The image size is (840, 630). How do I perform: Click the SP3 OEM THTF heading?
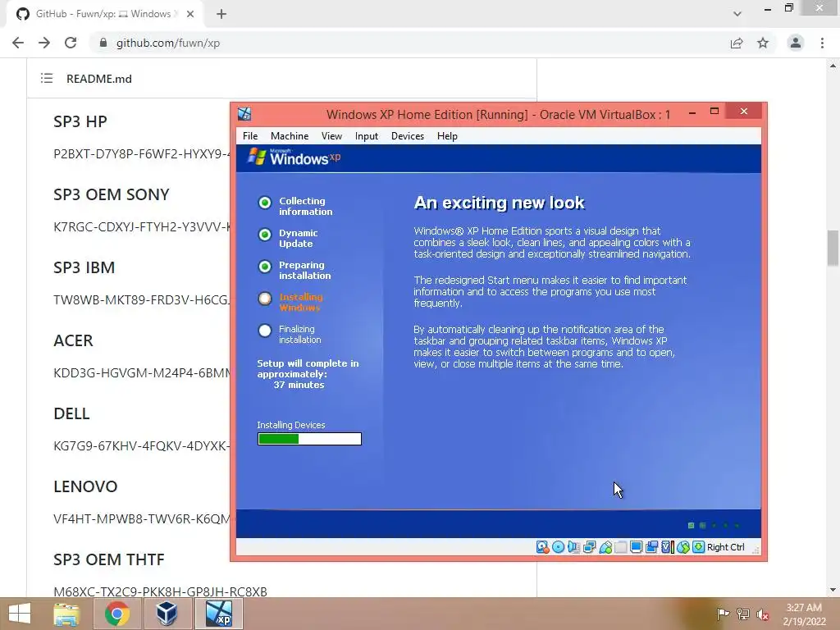pos(109,559)
